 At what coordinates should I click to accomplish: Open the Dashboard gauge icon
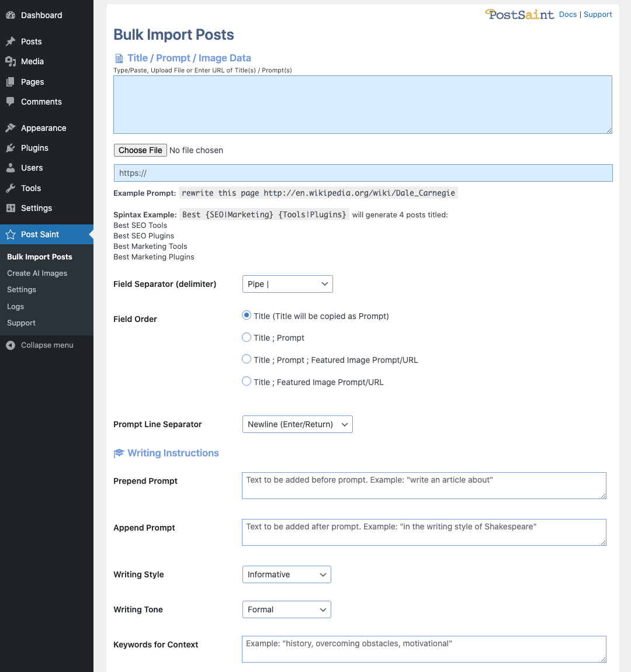[11, 15]
